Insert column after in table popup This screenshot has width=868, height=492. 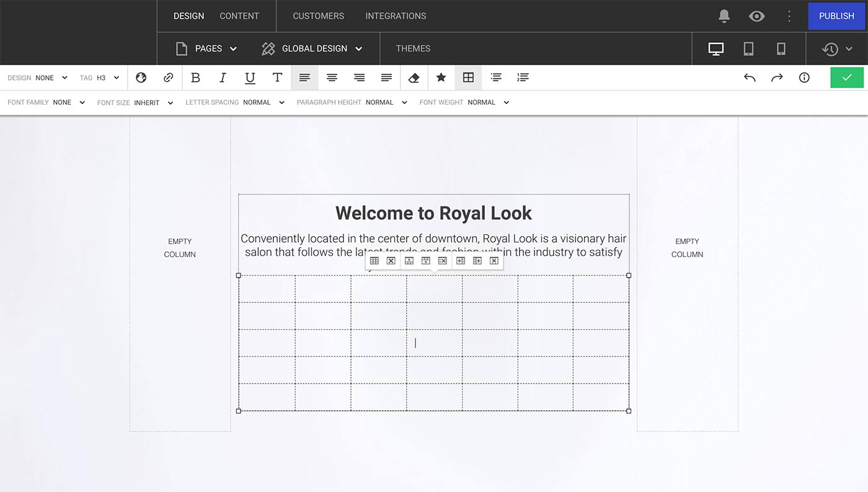pos(477,261)
